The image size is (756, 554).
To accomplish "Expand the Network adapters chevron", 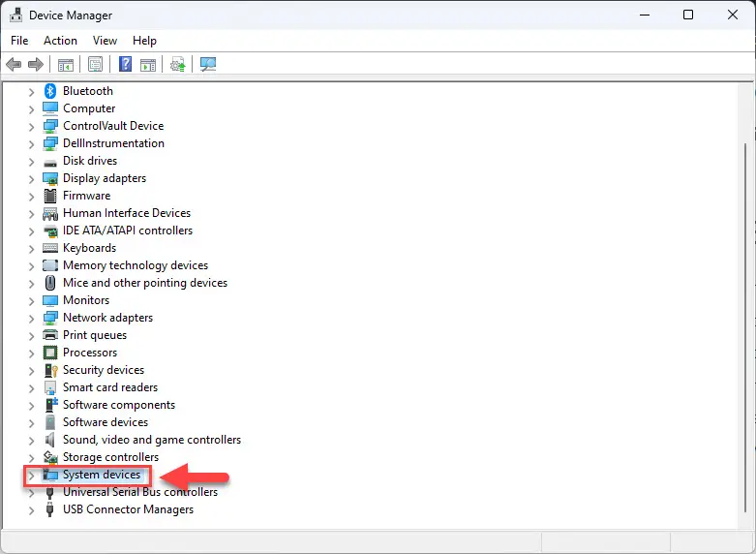I will pyautogui.click(x=31, y=319).
